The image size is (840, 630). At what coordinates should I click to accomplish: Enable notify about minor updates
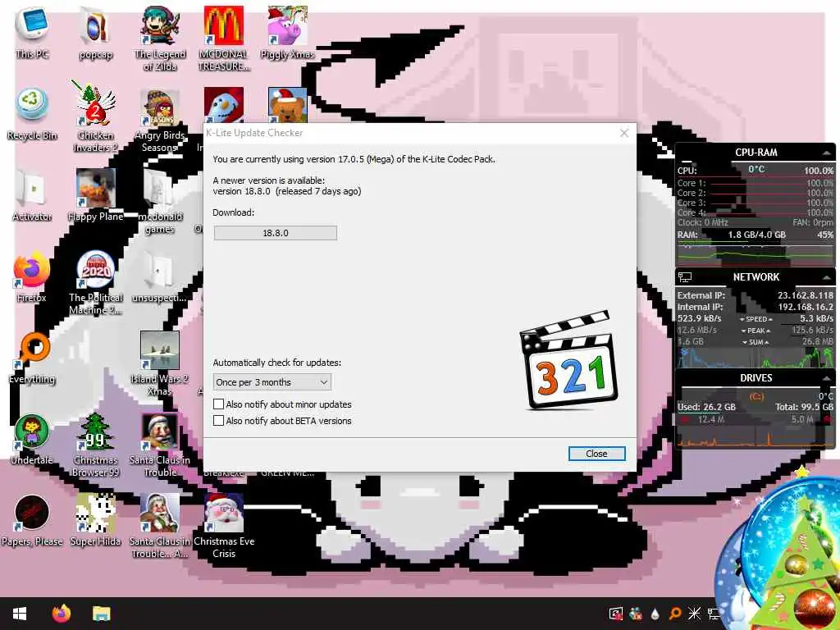[218, 404]
